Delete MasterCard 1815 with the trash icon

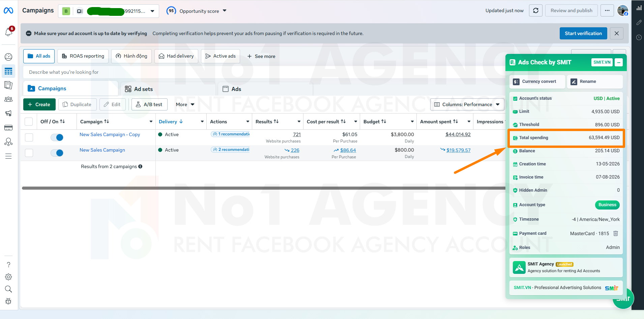pos(616,233)
